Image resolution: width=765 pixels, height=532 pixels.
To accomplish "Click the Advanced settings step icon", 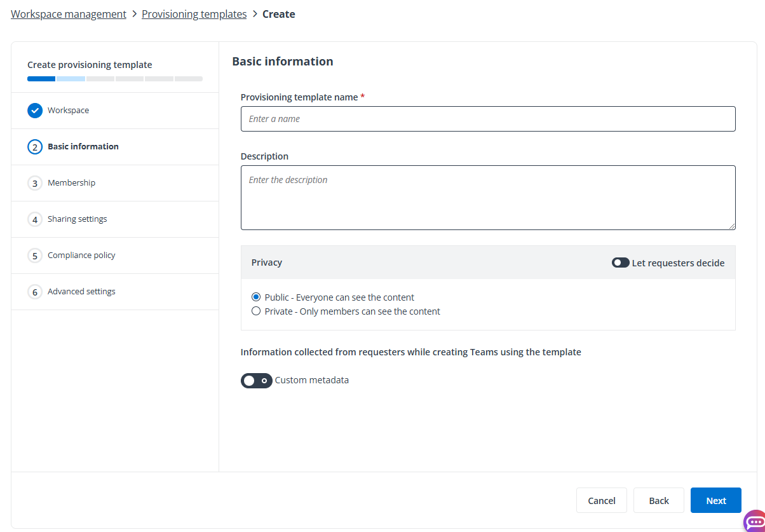I will [x=35, y=291].
